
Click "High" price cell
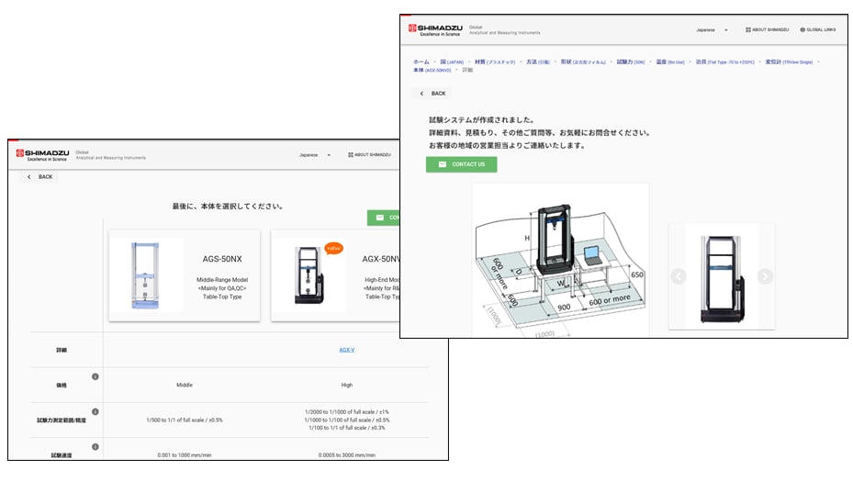pos(346,385)
